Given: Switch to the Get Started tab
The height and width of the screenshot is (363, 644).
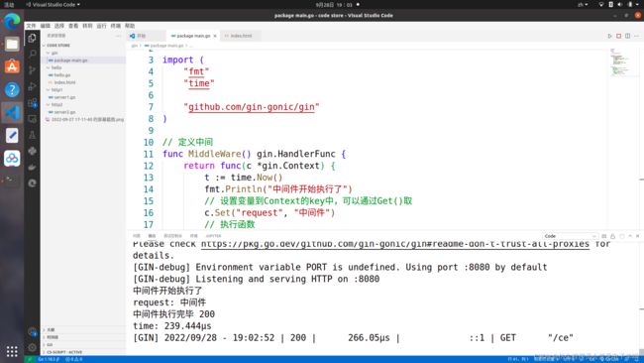Looking at the screenshot, I should [x=146, y=36].
